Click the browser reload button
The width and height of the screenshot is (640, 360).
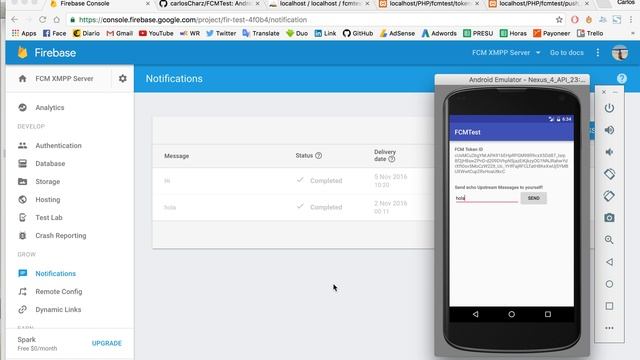[x=42, y=20]
